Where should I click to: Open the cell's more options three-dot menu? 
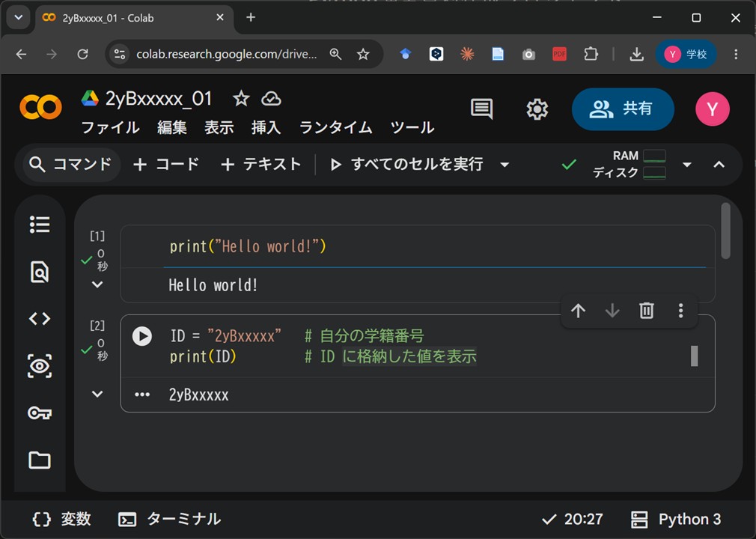(681, 311)
